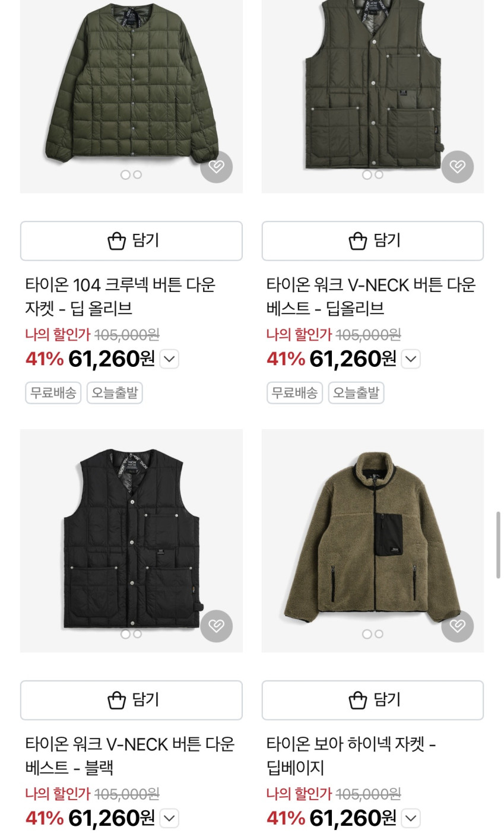504x840 pixels.
Task: Add the deep olive crew neck jacket to cart
Action: tap(131, 241)
